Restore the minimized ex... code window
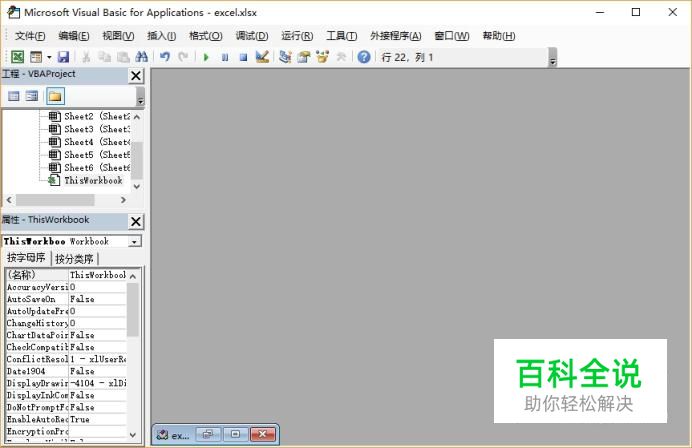 point(207,435)
